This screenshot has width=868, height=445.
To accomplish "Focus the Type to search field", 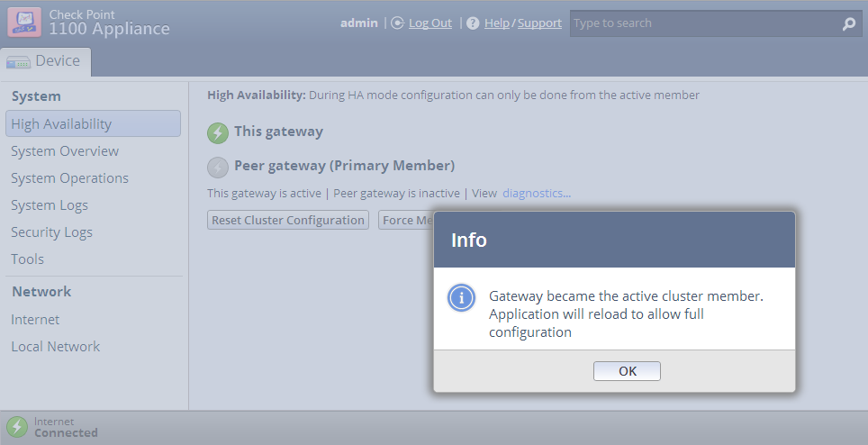I will click(706, 23).
